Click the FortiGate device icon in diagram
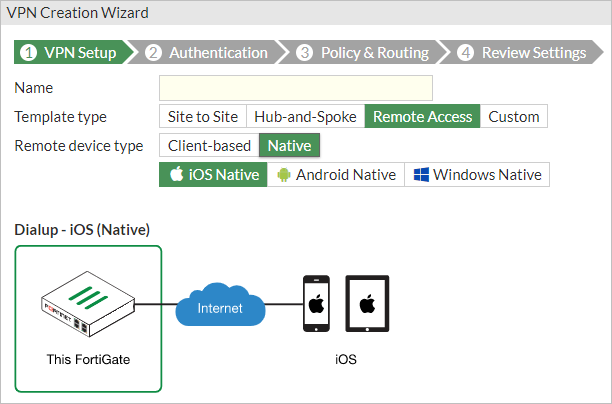 [88, 304]
